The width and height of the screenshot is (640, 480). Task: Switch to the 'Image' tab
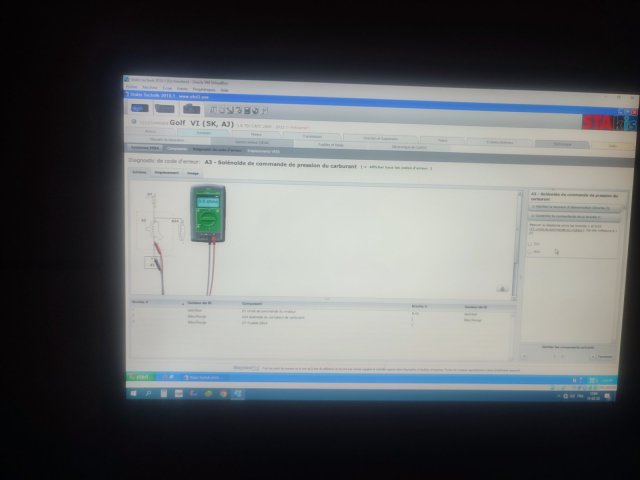click(193, 172)
